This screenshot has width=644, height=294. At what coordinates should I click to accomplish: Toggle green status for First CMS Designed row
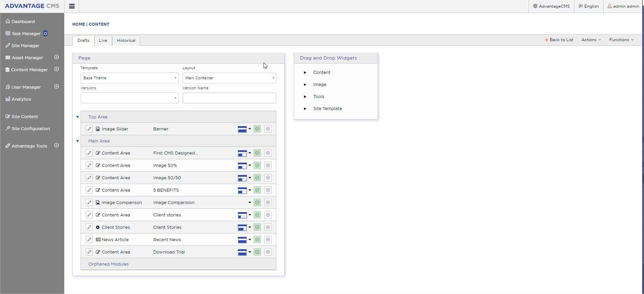coord(257,153)
